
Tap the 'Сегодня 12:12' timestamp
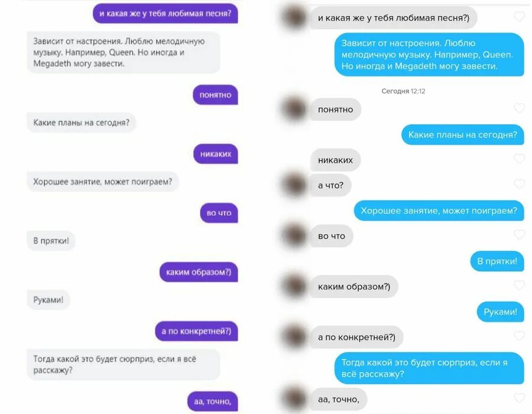[403, 91]
